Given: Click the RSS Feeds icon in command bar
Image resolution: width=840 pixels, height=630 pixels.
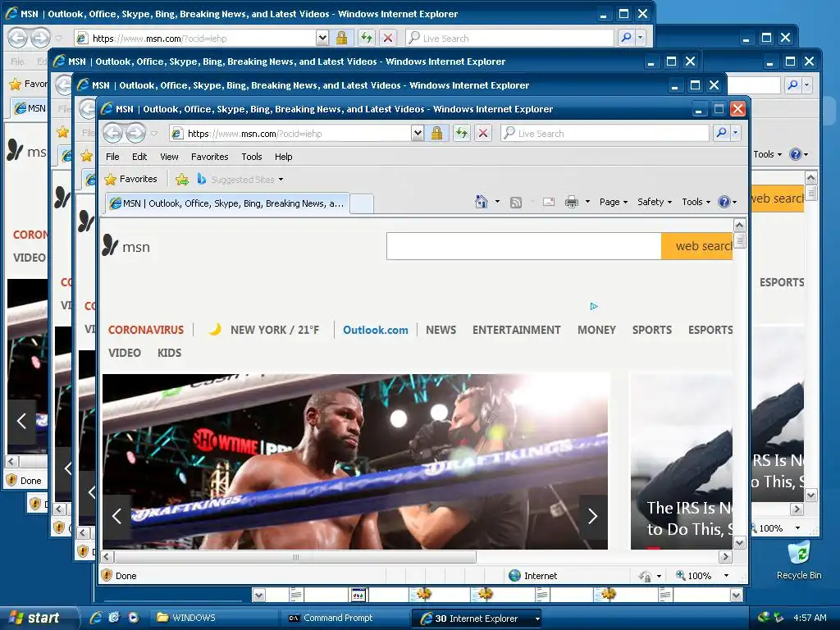Looking at the screenshot, I should click(515, 202).
